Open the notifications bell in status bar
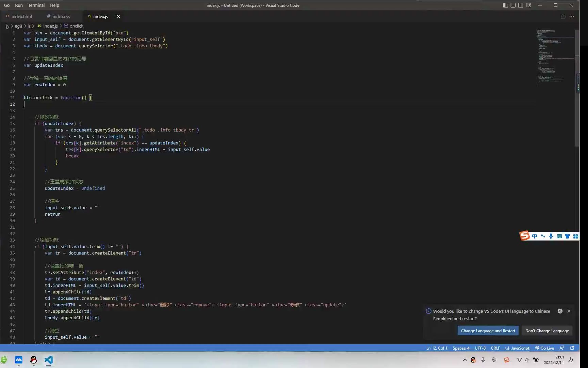Image resolution: width=588 pixels, height=368 pixels. (572, 348)
